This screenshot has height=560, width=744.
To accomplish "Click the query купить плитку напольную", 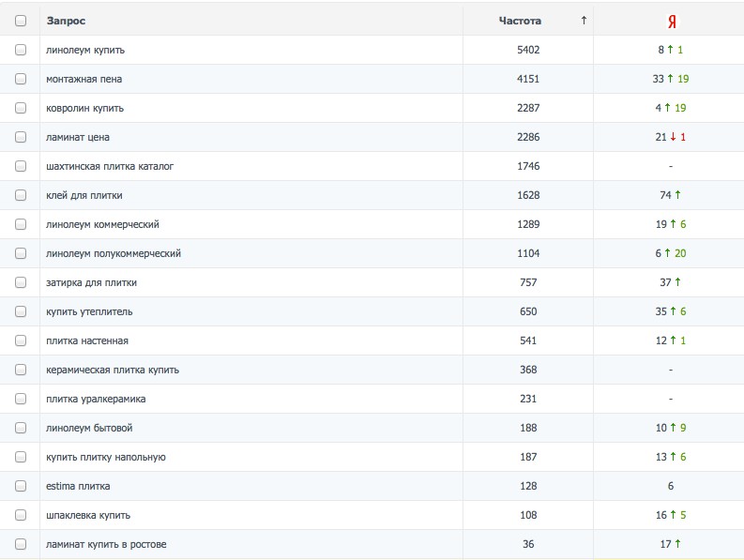I will pos(106,457).
